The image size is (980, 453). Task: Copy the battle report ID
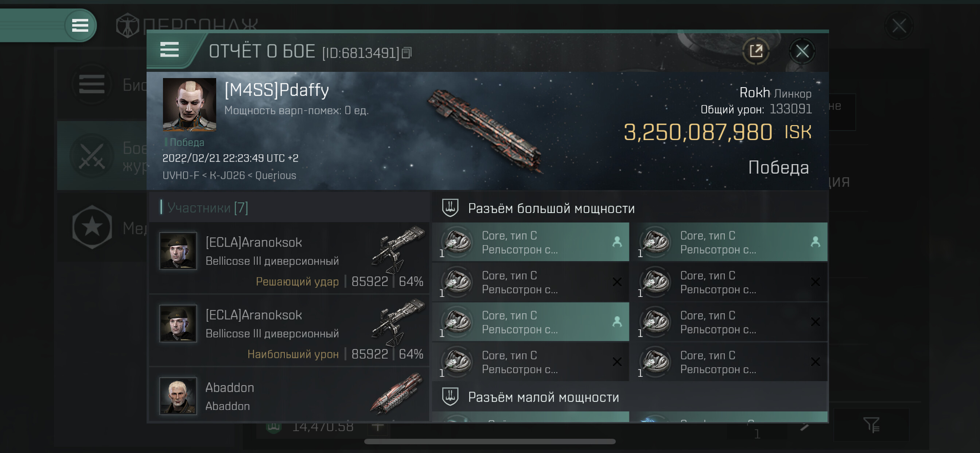point(407,53)
